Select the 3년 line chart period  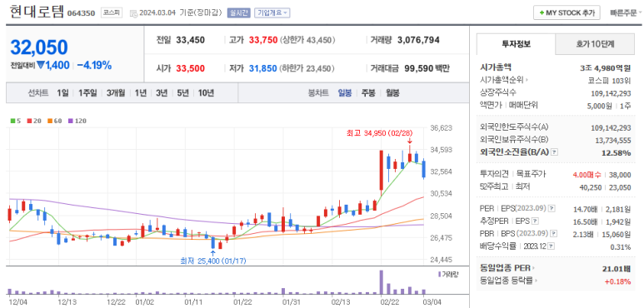point(162,92)
